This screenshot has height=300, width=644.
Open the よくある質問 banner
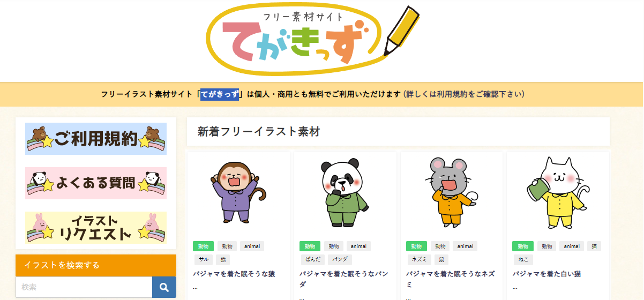(96, 183)
